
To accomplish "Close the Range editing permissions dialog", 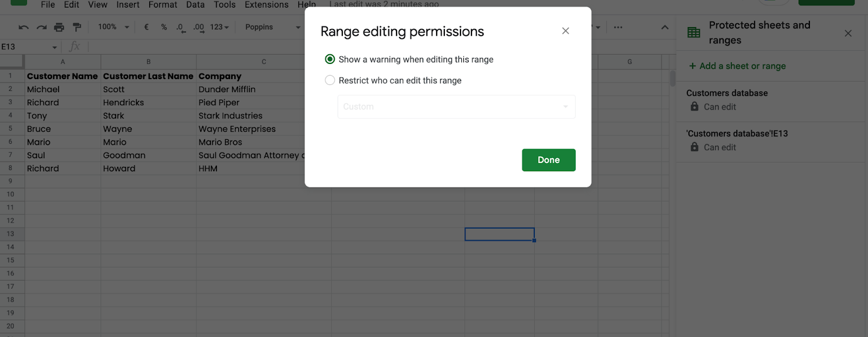I will (565, 31).
